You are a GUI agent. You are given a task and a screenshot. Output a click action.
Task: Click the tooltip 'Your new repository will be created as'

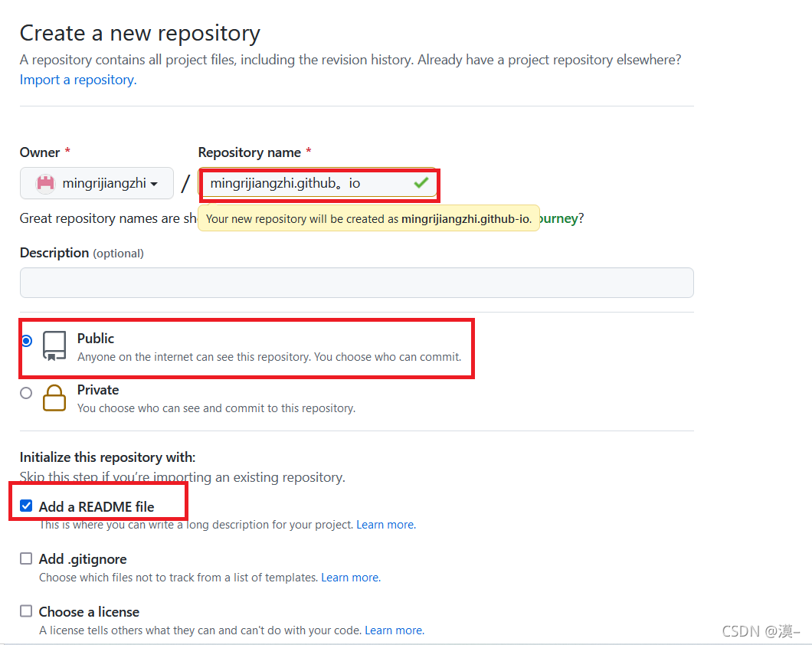tap(368, 219)
